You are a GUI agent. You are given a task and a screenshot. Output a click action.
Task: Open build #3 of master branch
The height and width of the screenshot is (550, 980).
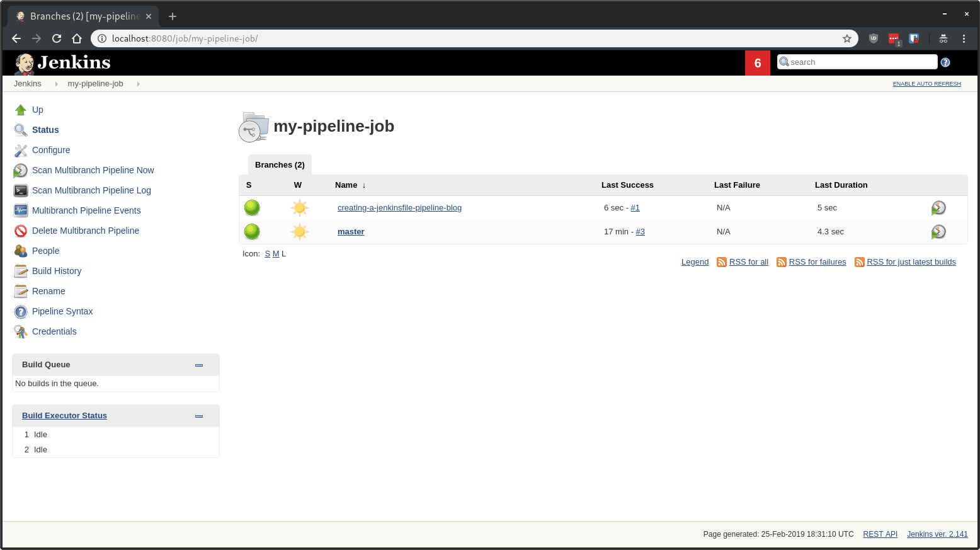[x=641, y=231]
